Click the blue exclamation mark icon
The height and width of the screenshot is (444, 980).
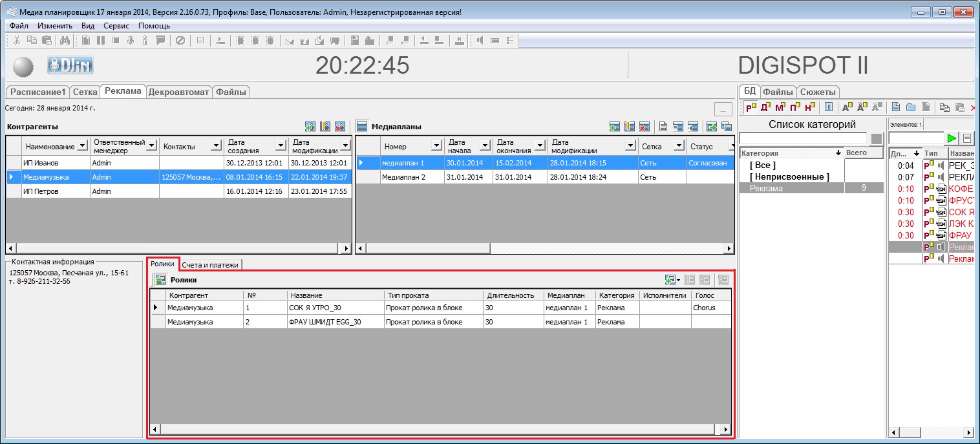[829, 107]
